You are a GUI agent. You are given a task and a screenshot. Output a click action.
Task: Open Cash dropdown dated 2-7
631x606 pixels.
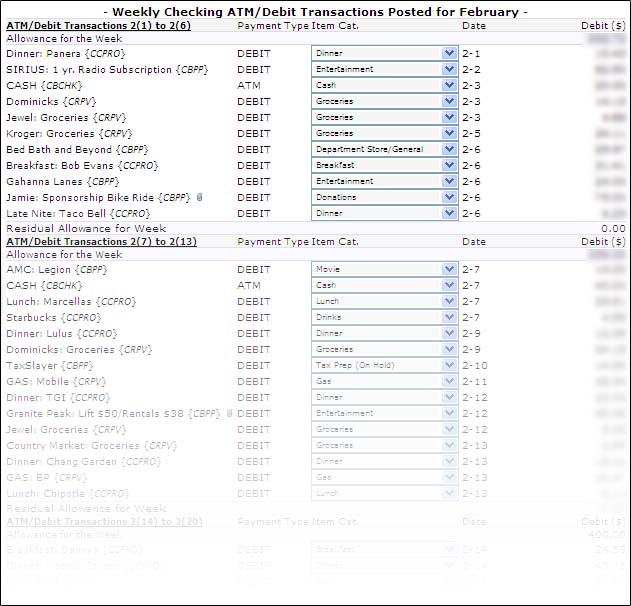(384, 285)
